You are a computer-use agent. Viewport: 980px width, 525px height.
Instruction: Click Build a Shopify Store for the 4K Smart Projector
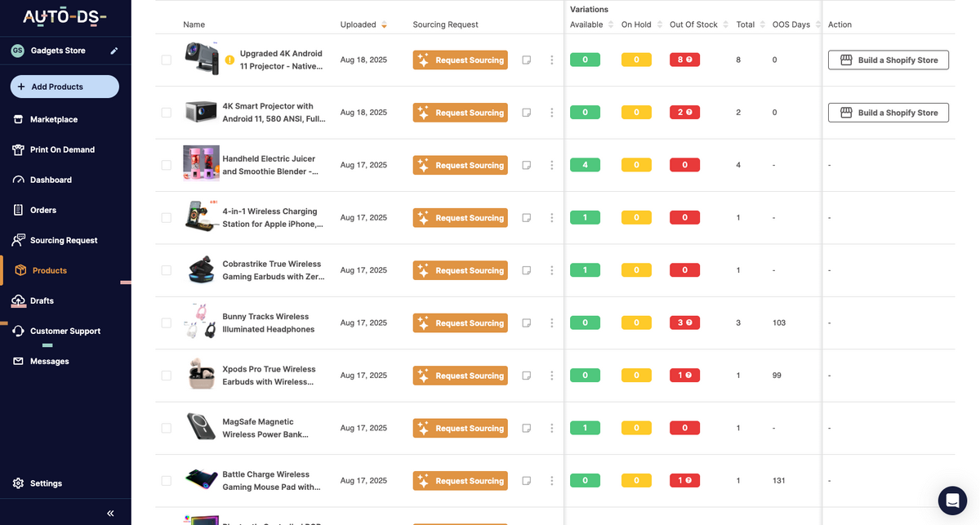point(889,112)
